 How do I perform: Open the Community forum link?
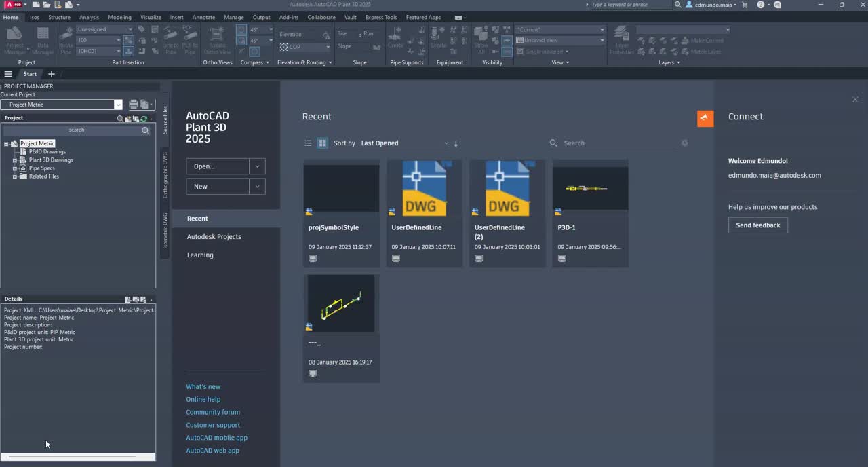[213, 413]
